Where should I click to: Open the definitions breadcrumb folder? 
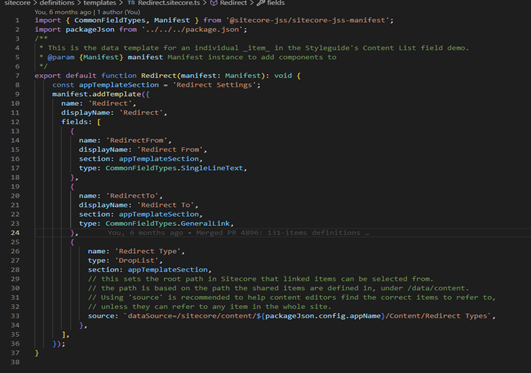57,3
